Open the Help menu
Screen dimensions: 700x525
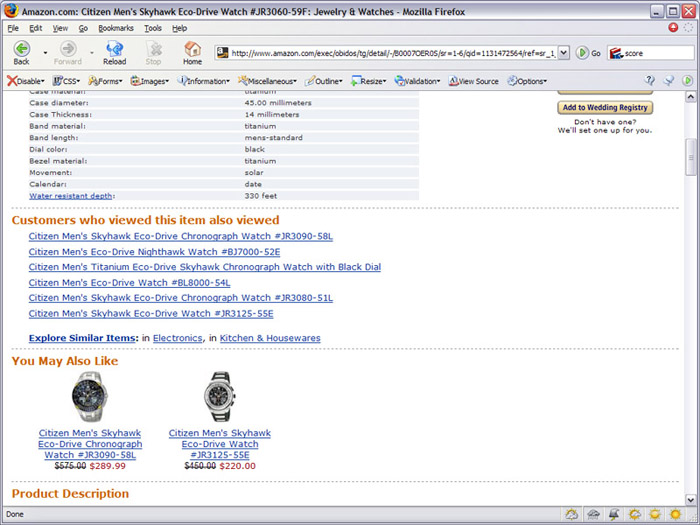pyautogui.click(x=179, y=28)
